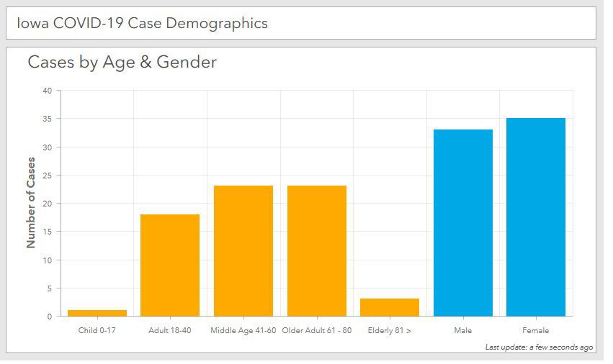
Task: Click the 'Number of Cases' y-axis title
Action: 31,203
